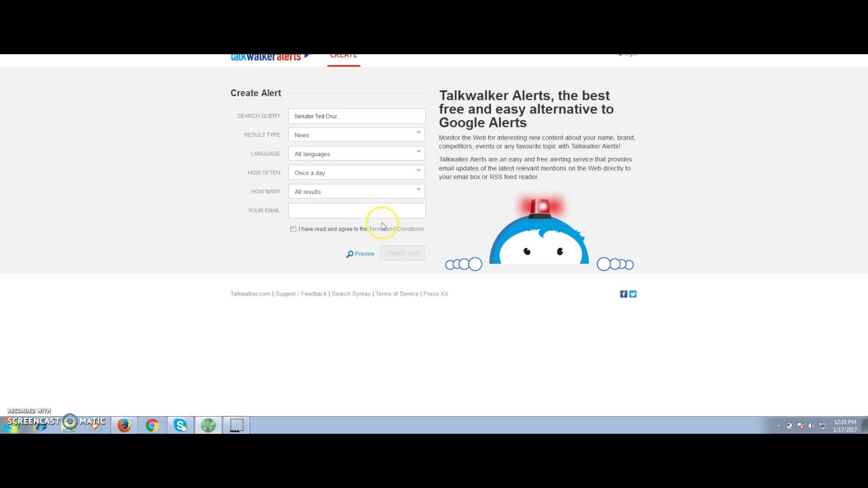Image resolution: width=868 pixels, height=488 pixels.
Task: Open Google Chrome from the taskbar
Action: click(152, 425)
